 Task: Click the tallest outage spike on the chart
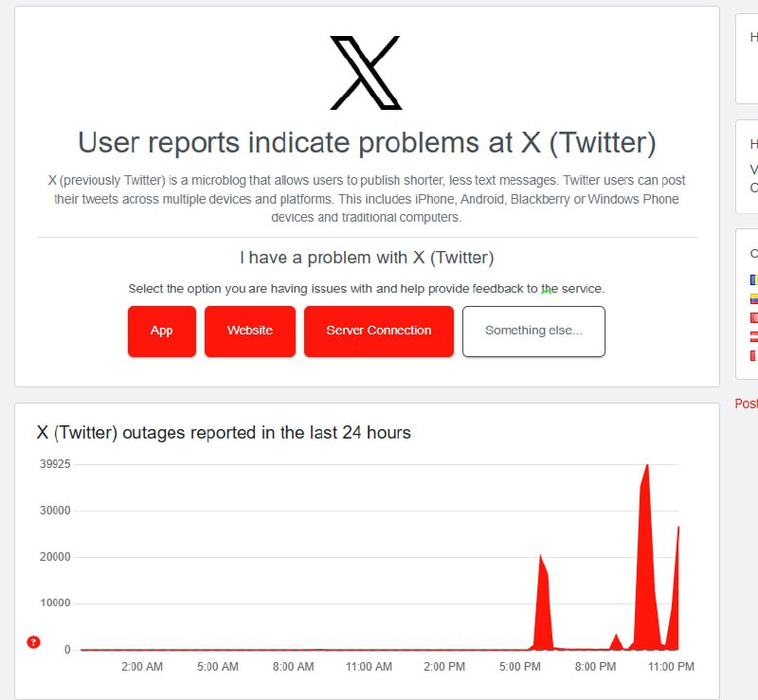click(x=647, y=556)
